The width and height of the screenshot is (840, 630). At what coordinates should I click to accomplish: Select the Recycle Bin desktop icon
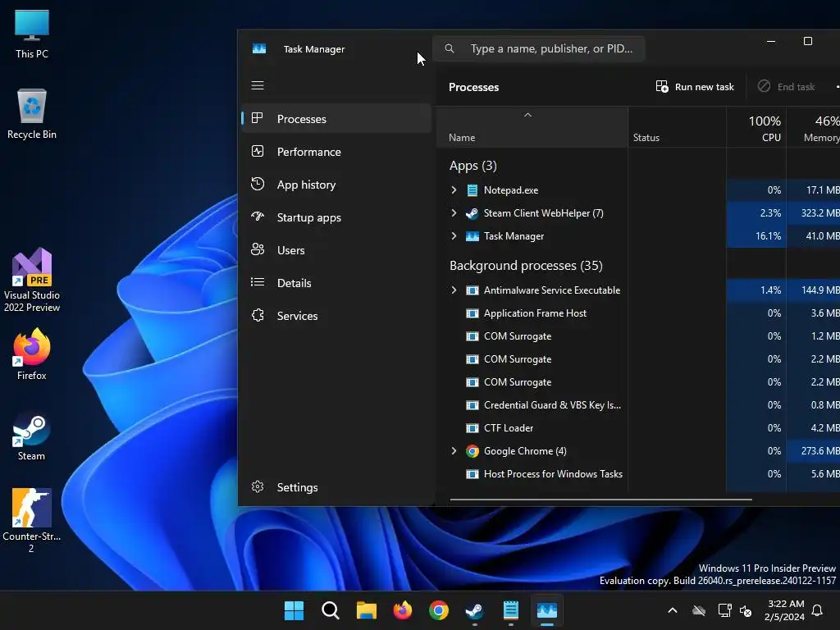(32, 114)
